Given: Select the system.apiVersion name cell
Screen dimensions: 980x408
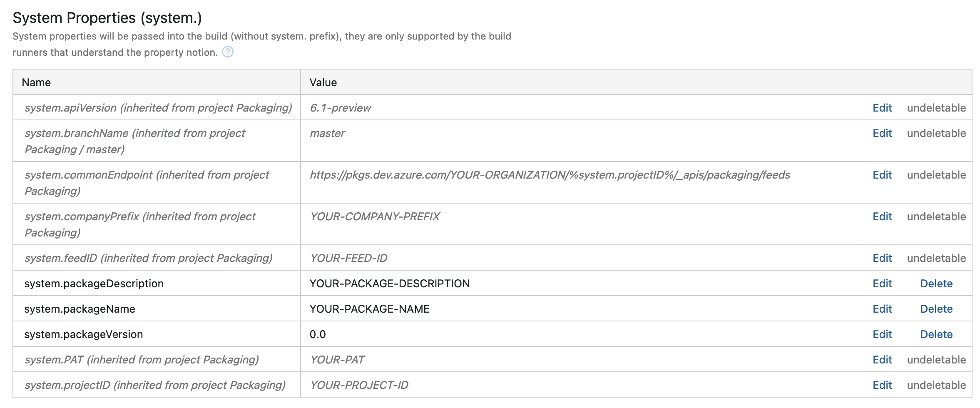Looking at the screenshot, I should pos(157,107).
